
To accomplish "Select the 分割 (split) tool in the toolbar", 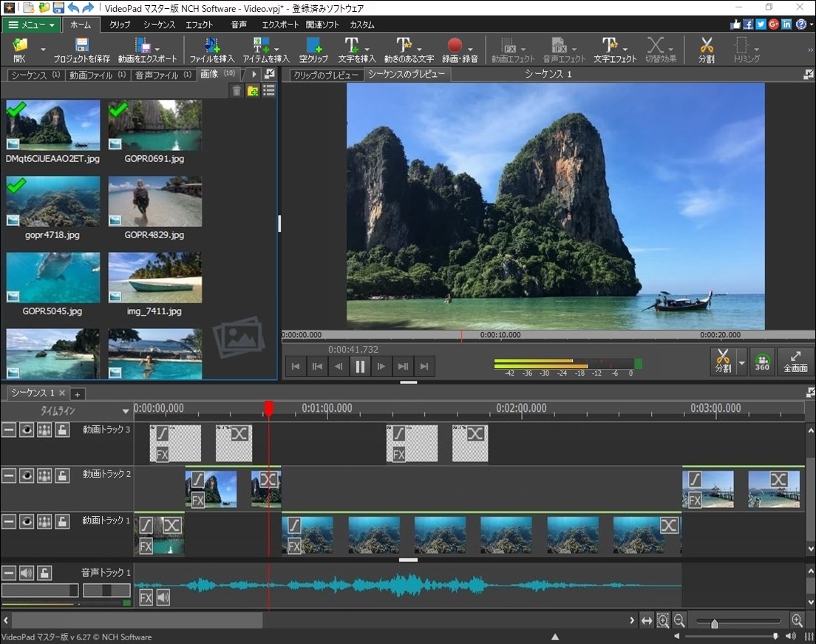I will (x=706, y=50).
